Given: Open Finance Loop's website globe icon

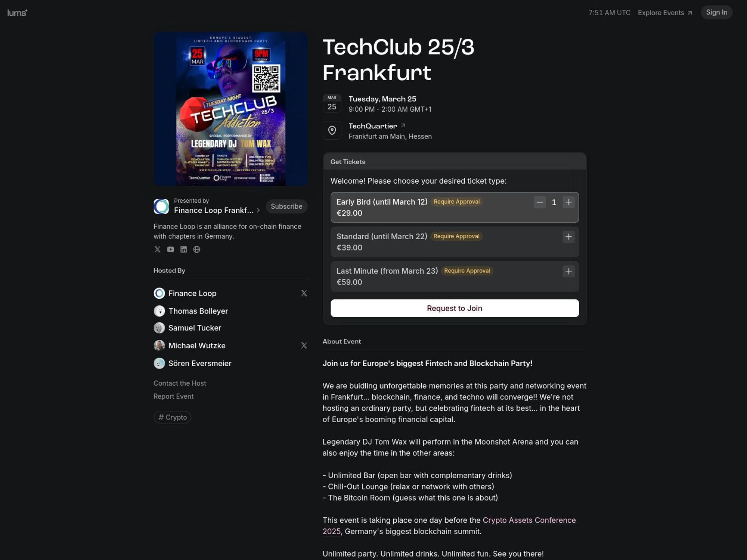Looking at the screenshot, I should tap(196, 249).
